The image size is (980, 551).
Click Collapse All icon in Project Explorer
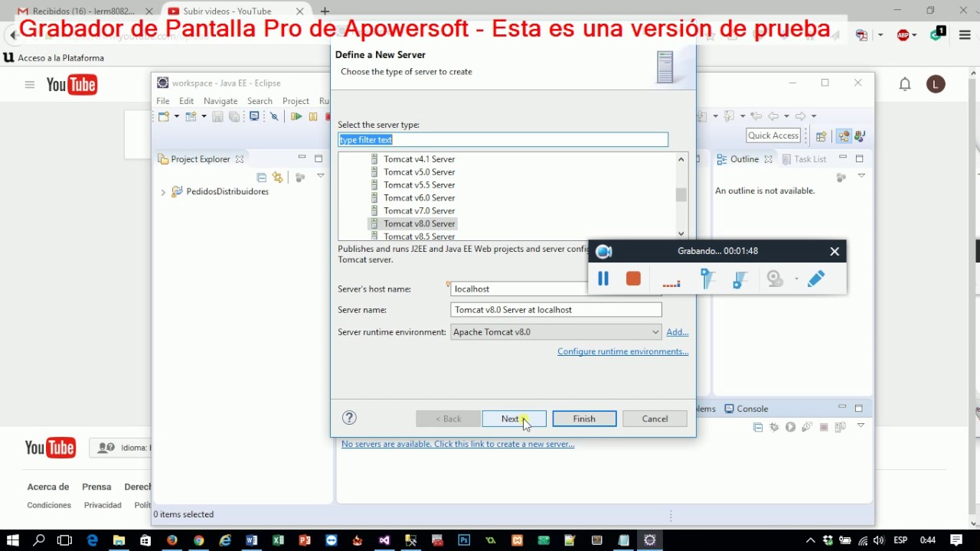tap(262, 178)
